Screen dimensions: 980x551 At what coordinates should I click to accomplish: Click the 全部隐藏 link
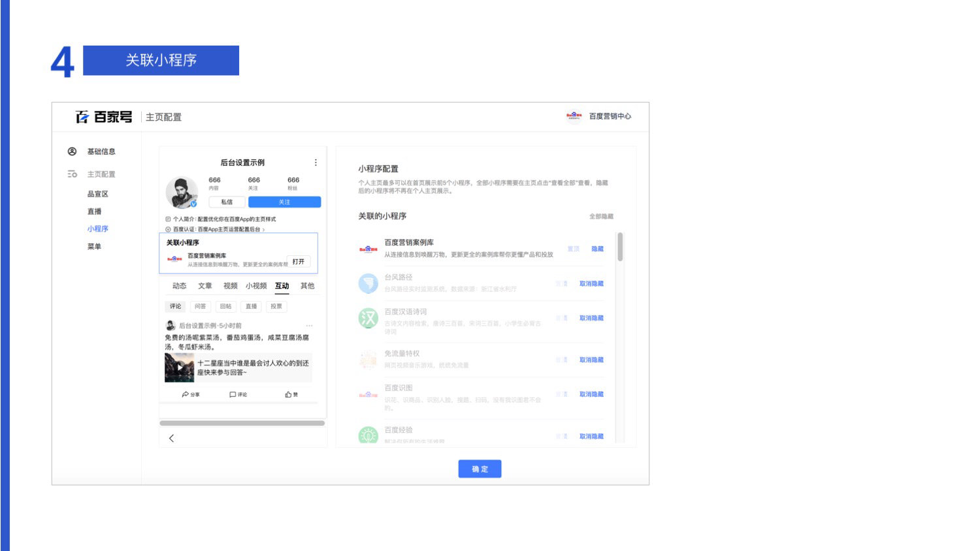pyautogui.click(x=602, y=216)
